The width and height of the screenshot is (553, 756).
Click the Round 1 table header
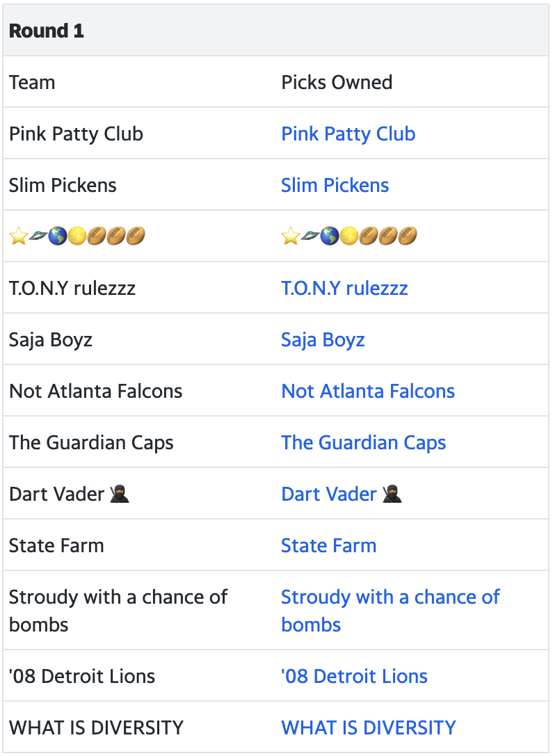(275, 31)
